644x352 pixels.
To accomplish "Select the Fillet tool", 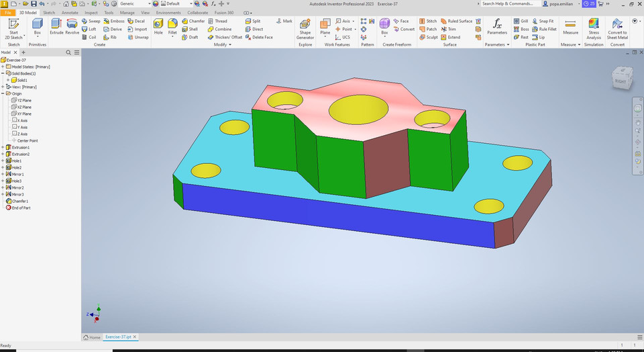I will tap(172, 27).
